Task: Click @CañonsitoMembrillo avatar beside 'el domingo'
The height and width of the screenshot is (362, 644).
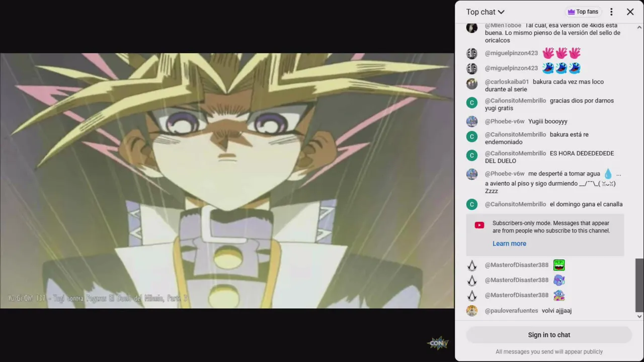Action: pyautogui.click(x=472, y=204)
